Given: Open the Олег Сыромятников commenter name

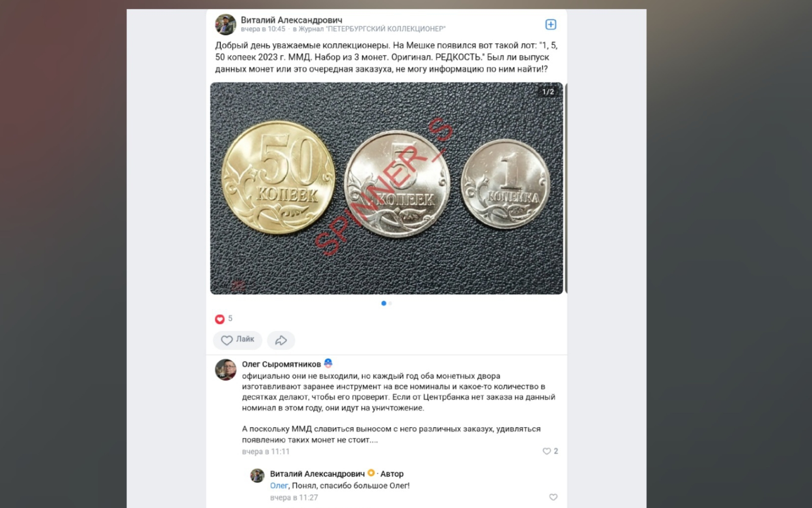Looking at the screenshot, I should point(281,364).
